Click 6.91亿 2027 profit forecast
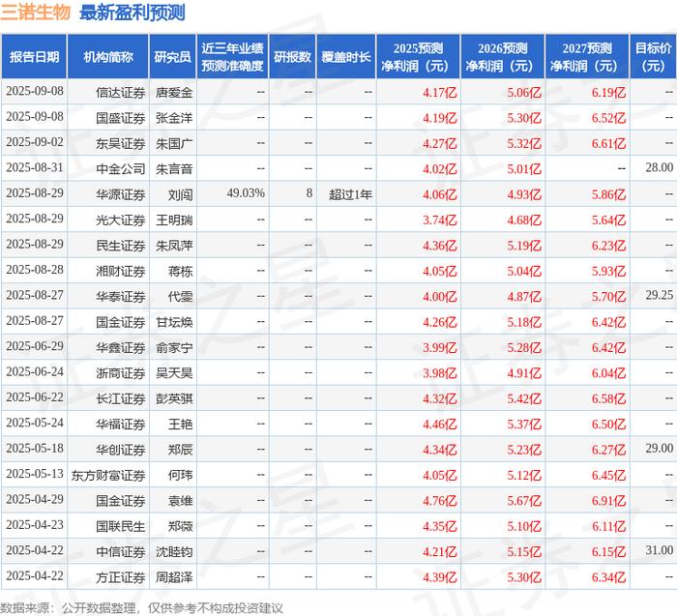Viewport: 677px width, 616px height. coord(608,500)
